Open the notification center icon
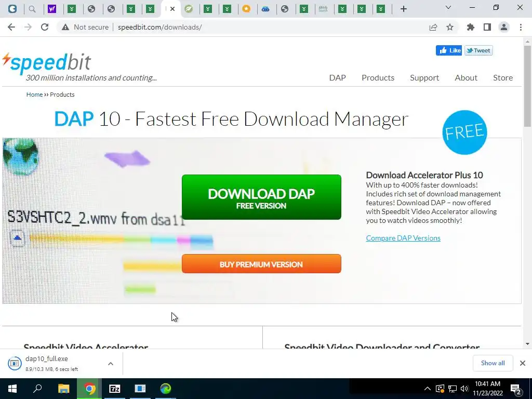Image resolution: width=532 pixels, height=399 pixels. click(516, 389)
